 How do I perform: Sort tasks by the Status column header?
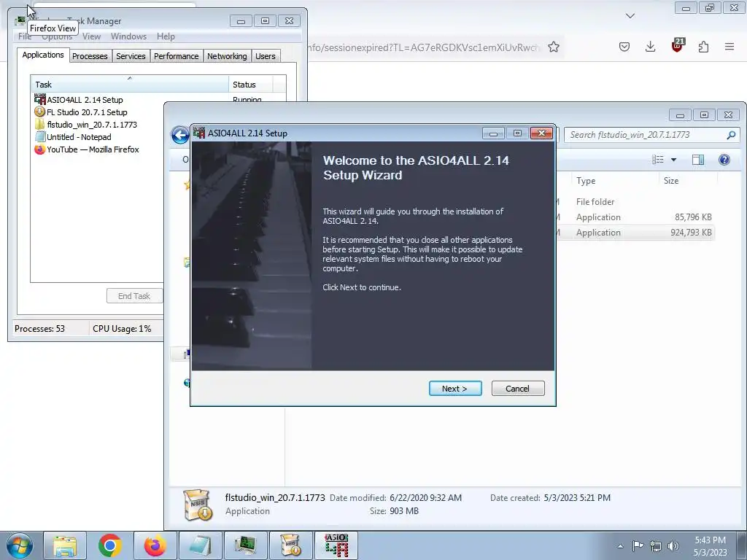click(x=251, y=85)
